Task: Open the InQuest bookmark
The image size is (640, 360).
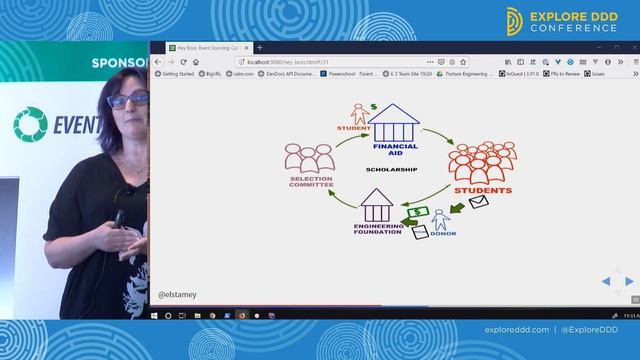Action: [x=519, y=74]
